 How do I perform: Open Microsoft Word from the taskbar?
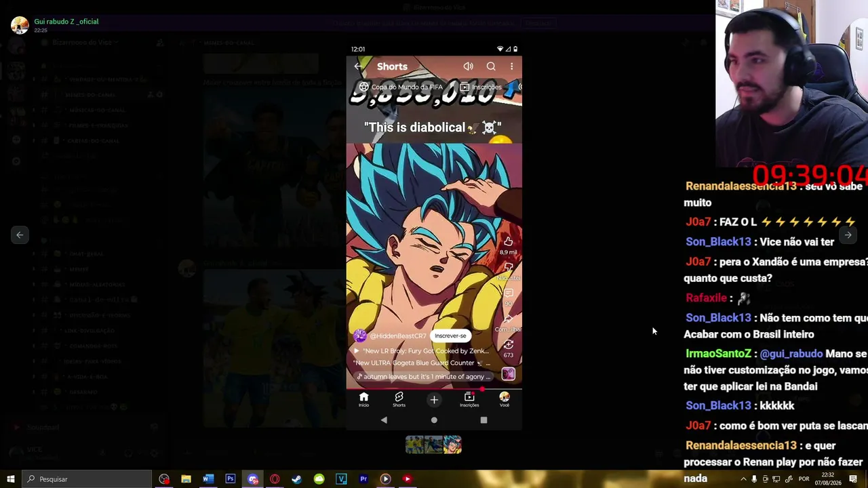tap(208, 479)
